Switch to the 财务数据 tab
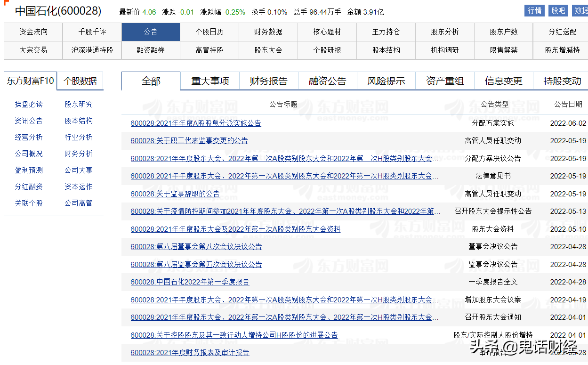Viewport: 588px width, 365px height. (x=268, y=32)
